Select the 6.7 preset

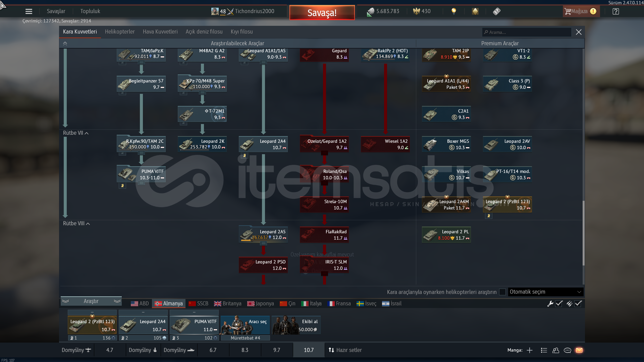[213, 350]
